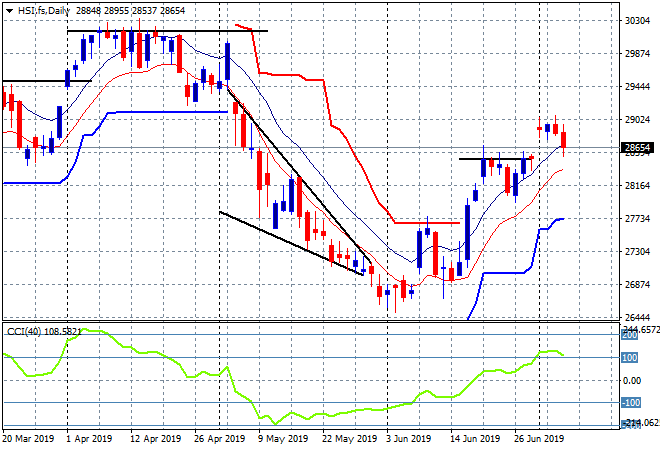660x450 pixels.
Task: Select the lower falling wedge trendline
Action: 291,243
